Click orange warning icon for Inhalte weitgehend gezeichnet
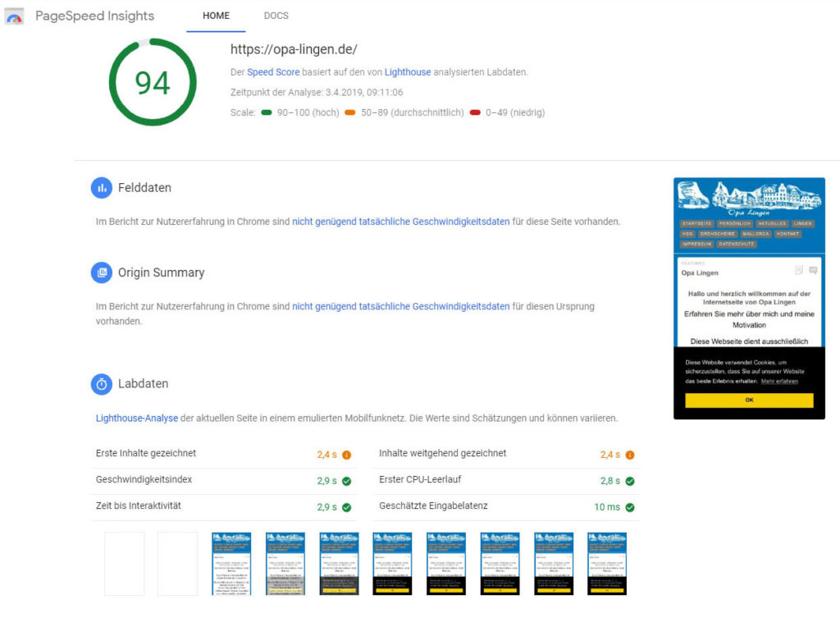This screenshot has height=618, width=840. 630,455
